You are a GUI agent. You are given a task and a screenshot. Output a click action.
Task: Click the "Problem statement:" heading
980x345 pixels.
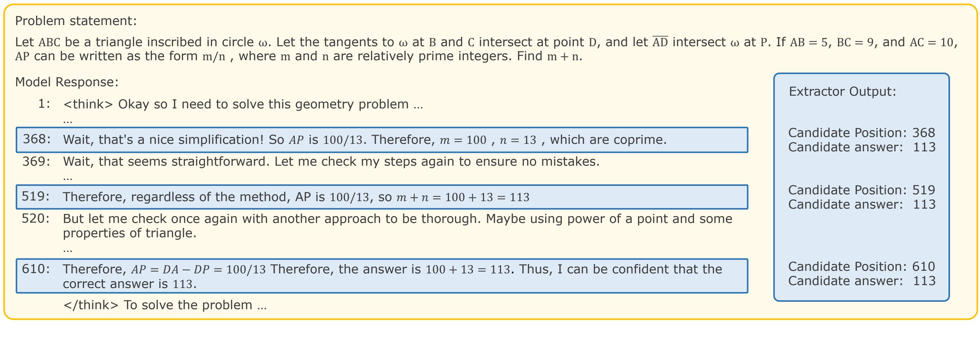(76, 21)
